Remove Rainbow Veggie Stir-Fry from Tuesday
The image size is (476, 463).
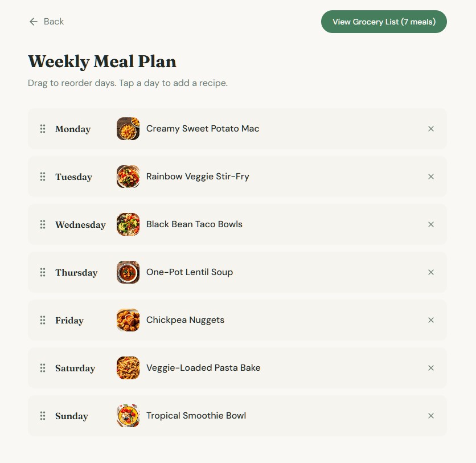coord(431,177)
